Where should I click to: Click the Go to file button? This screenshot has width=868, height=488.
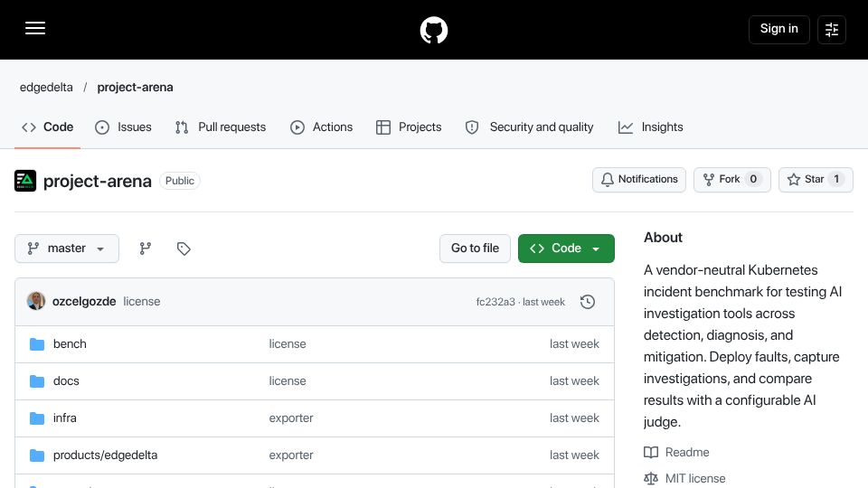click(475, 249)
